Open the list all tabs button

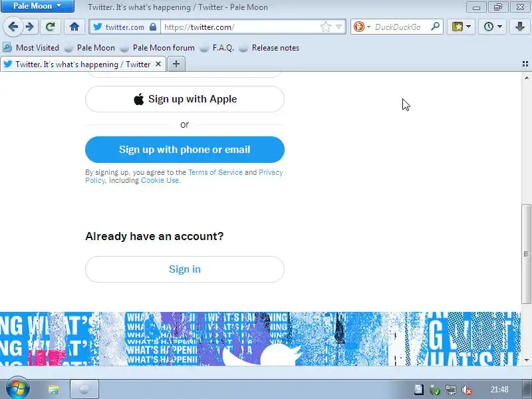(525, 64)
